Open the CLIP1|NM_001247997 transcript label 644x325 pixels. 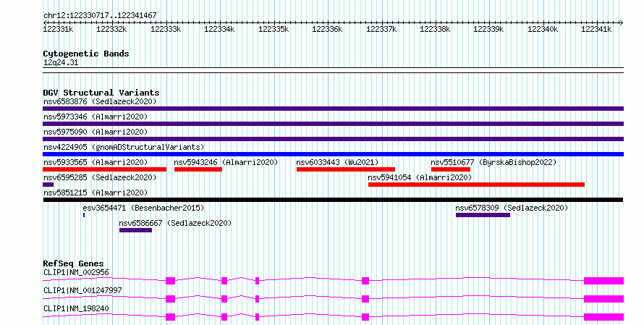pyautogui.click(x=82, y=290)
